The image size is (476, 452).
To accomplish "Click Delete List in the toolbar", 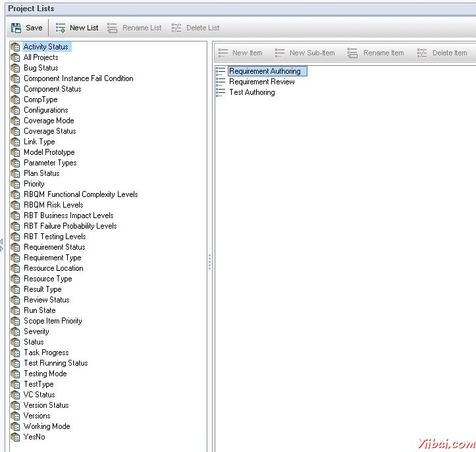I will (196, 28).
